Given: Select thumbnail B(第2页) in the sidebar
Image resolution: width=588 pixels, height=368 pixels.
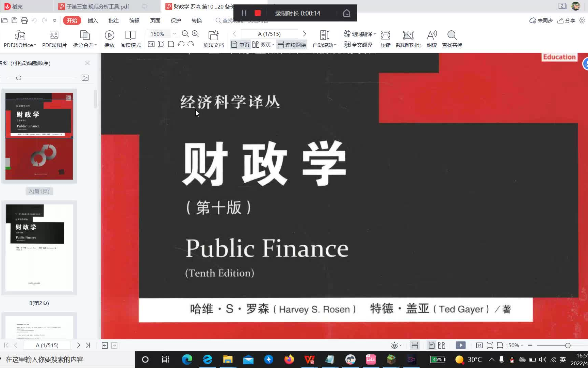Looking at the screenshot, I should (x=39, y=248).
